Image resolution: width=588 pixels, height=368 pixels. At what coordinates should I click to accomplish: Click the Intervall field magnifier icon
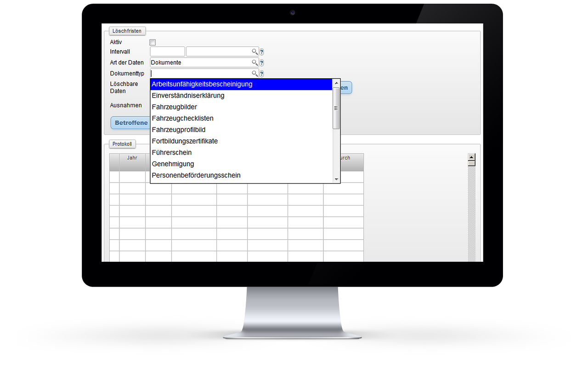pos(254,52)
